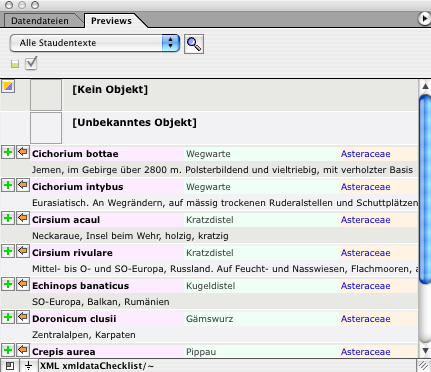
Task: Select the Doronicum clusii entry name
Action: tap(74, 319)
